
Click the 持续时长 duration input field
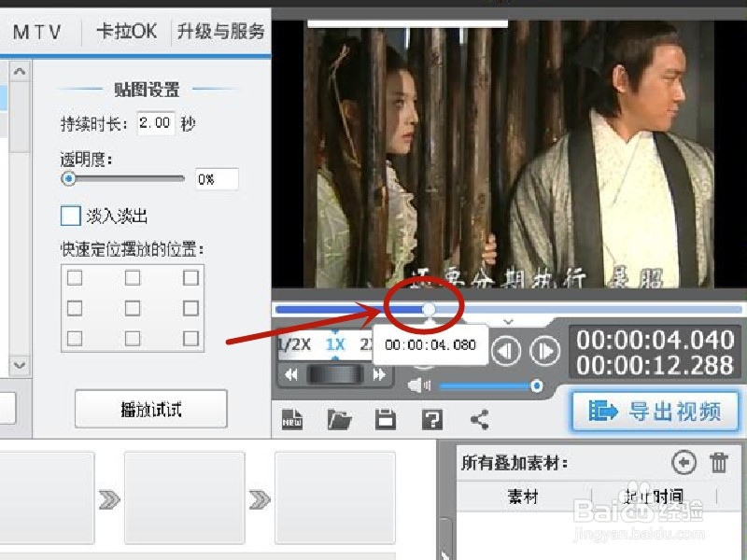coord(155,123)
